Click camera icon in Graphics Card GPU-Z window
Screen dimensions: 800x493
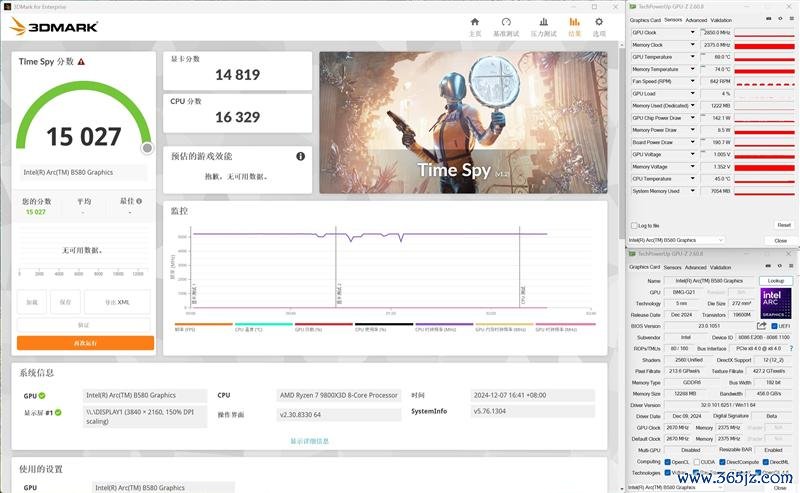coord(769,266)
